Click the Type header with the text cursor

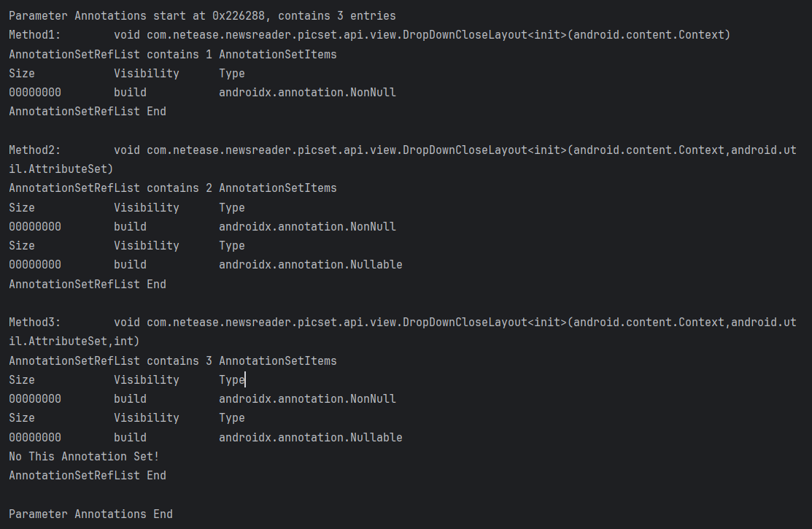click(232, 379)
